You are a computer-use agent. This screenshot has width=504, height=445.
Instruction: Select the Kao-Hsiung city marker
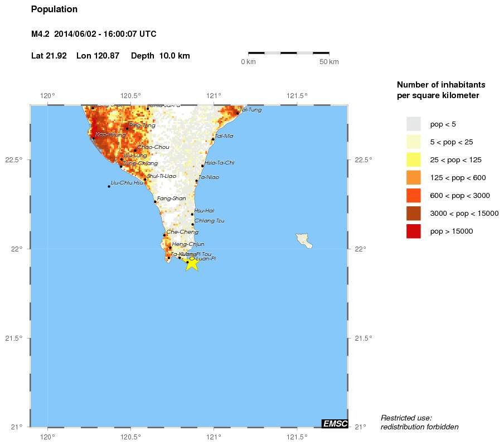point(93,137)
